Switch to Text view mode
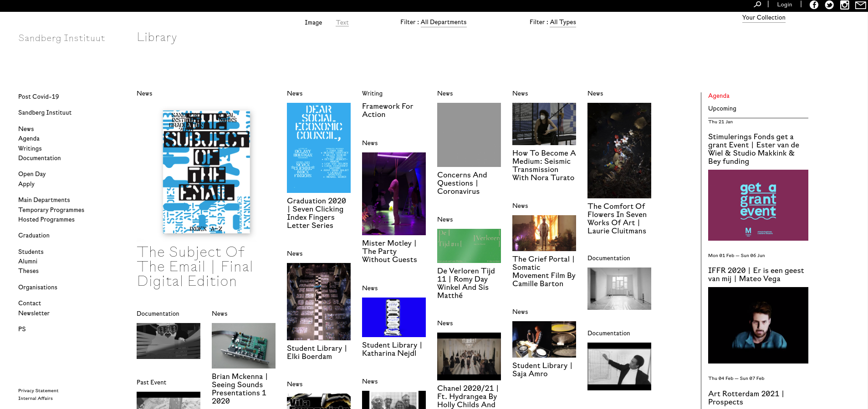The image size is (868, 409). 342,23
